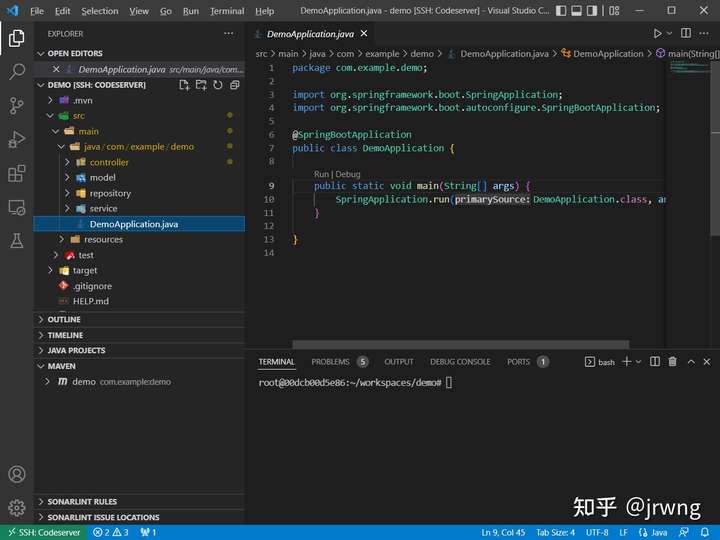Screen dimensions: 720x540
Task: Open the Terminal menu
Action: point(227,11)
